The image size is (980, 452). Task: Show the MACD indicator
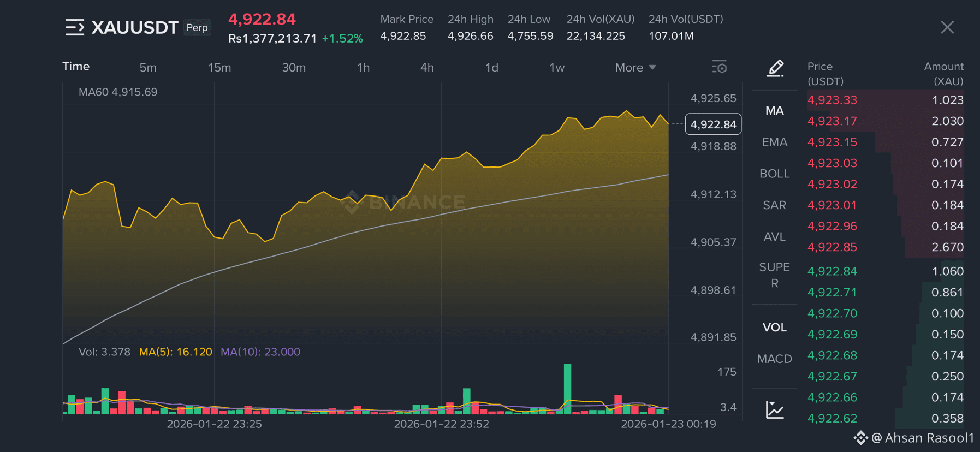774,359
